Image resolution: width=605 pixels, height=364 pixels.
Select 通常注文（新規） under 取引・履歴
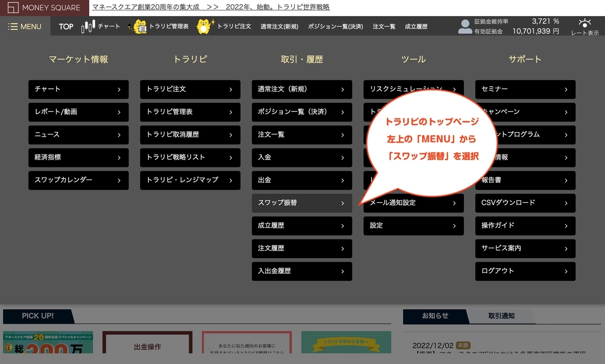[x=302, y=89]
